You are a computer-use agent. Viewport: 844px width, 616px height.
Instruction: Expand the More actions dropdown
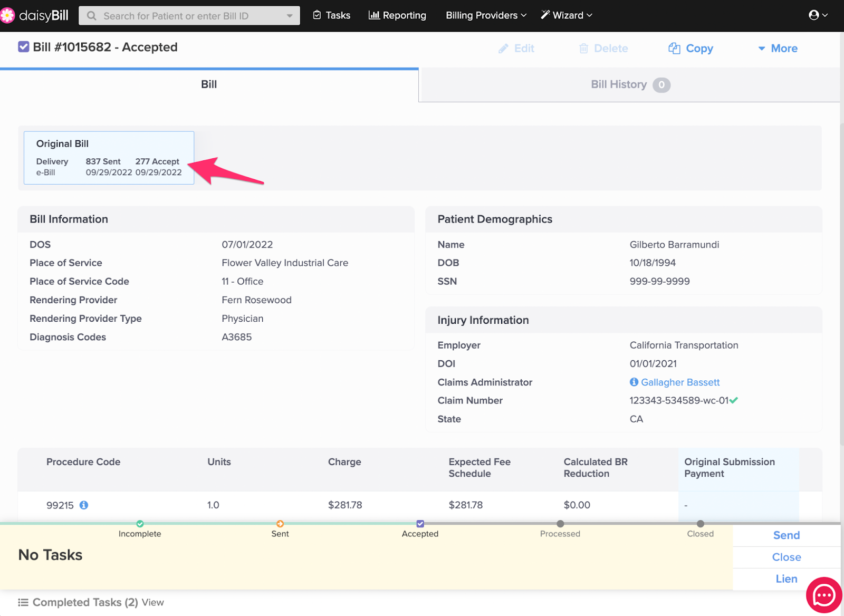click(x=778, y=49)
